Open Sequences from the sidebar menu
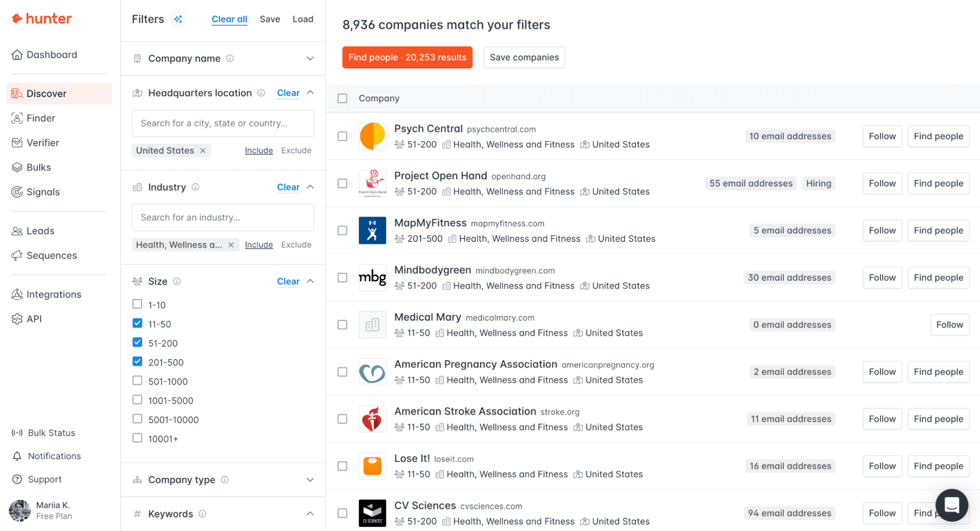The image size is (980, 531). point(51,255)
